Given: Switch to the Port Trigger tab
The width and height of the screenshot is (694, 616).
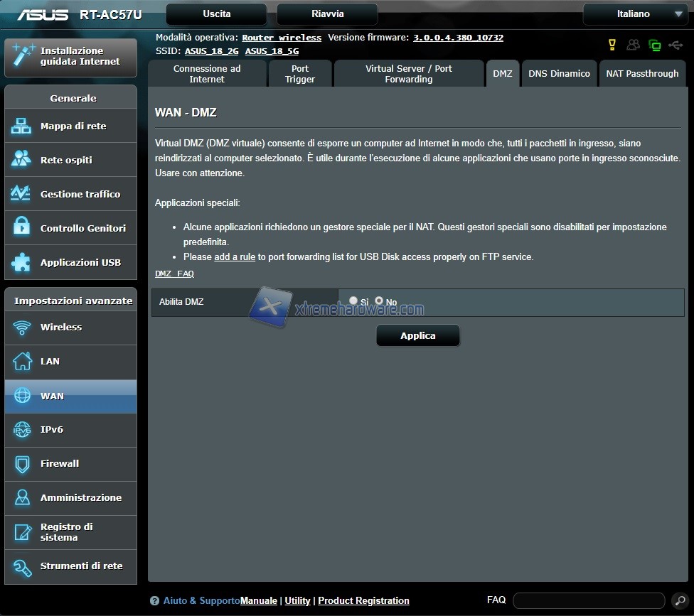Looking at the screenshot, I should tap(299, 74).
